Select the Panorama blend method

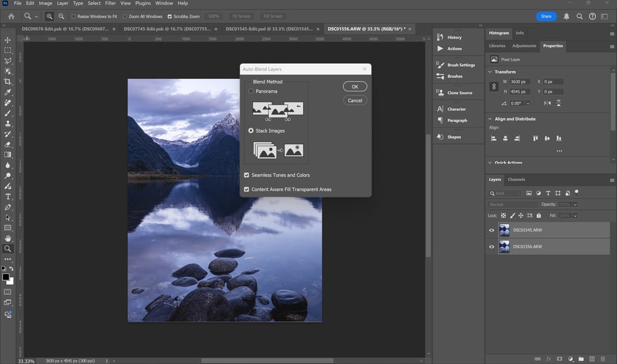point(251,91)
